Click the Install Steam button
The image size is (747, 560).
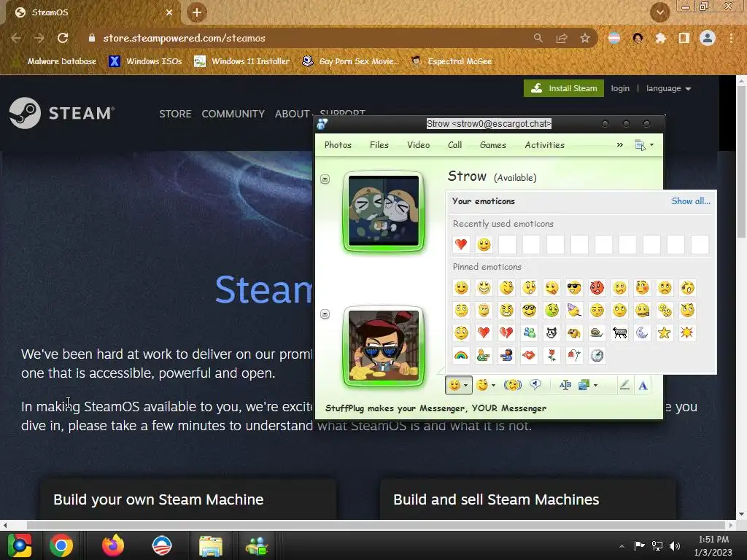[x=564, y=88]
